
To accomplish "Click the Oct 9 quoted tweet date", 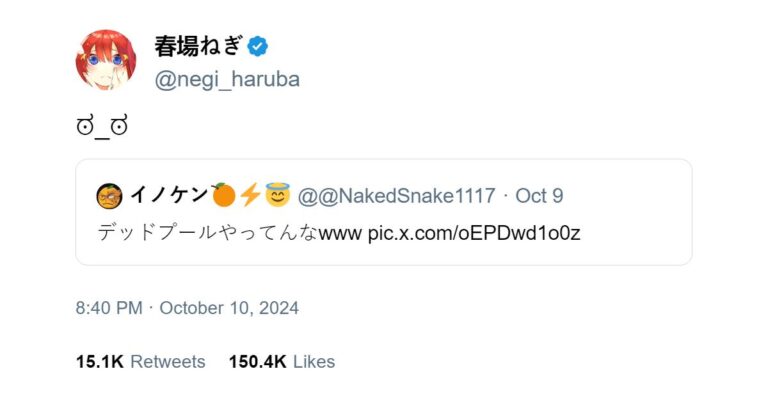I will point(539,196).
